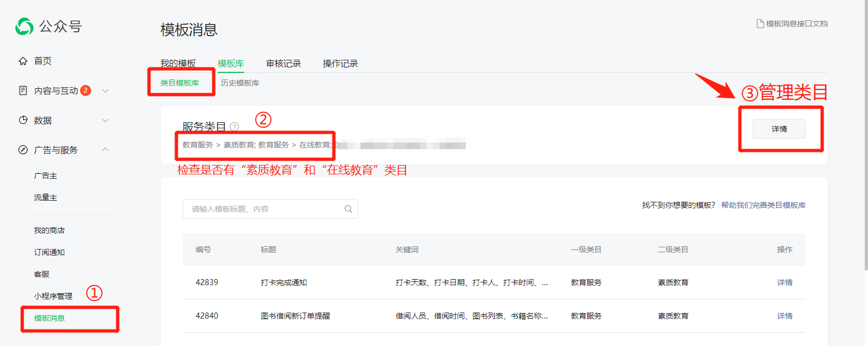The height and width of the screenshot is (346, 868).
Task: Click the 内容与互动 sidebar label
Action: [56, 90]
